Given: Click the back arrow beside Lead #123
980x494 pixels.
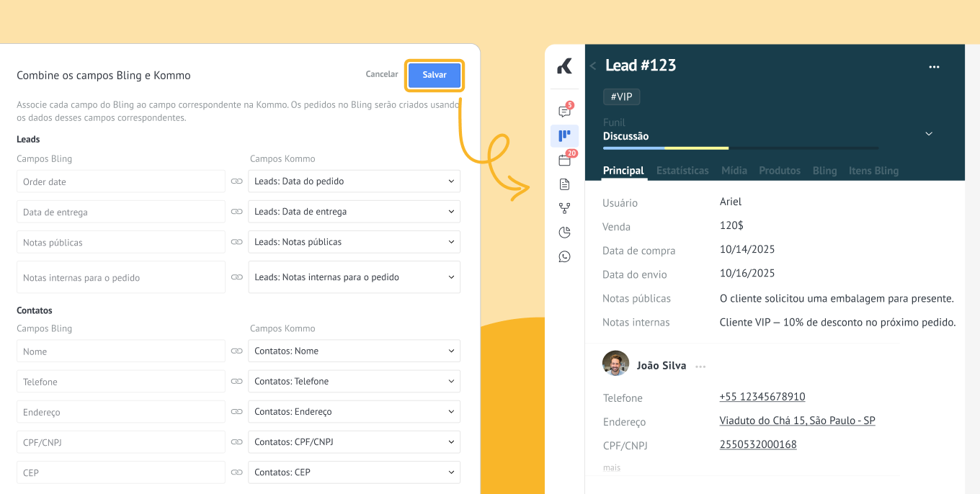Looking at the screenshot, I should point(593,66).
